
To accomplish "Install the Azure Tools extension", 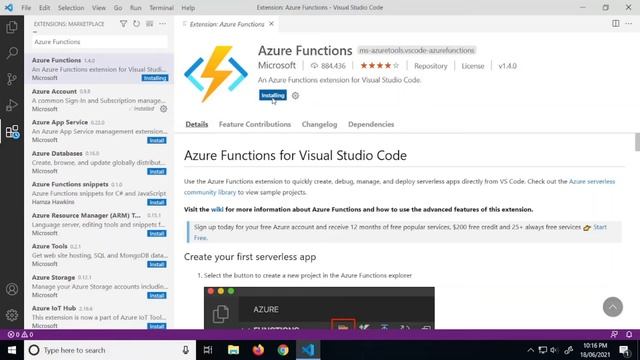I will (157, 264).
